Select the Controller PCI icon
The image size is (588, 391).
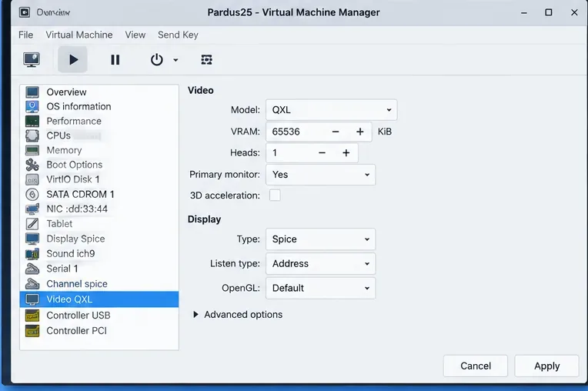(x=32, y=331)
